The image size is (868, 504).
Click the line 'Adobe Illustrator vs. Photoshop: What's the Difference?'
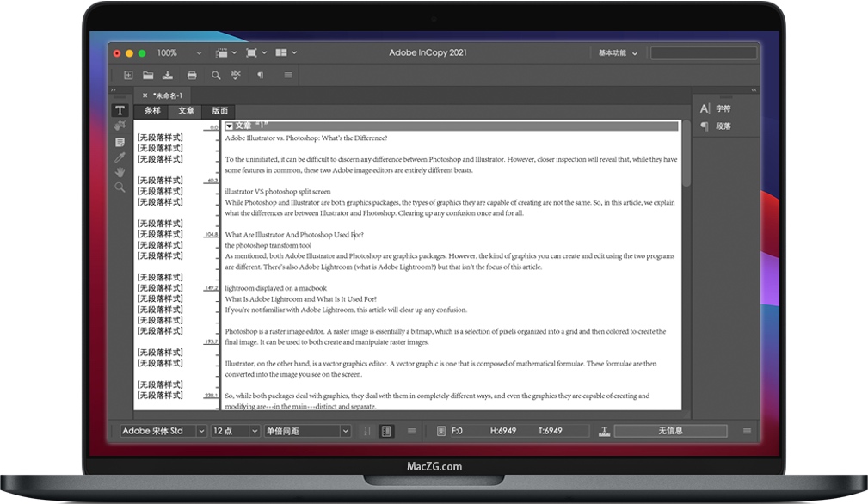pyautogui.click(x=306, y=138)
